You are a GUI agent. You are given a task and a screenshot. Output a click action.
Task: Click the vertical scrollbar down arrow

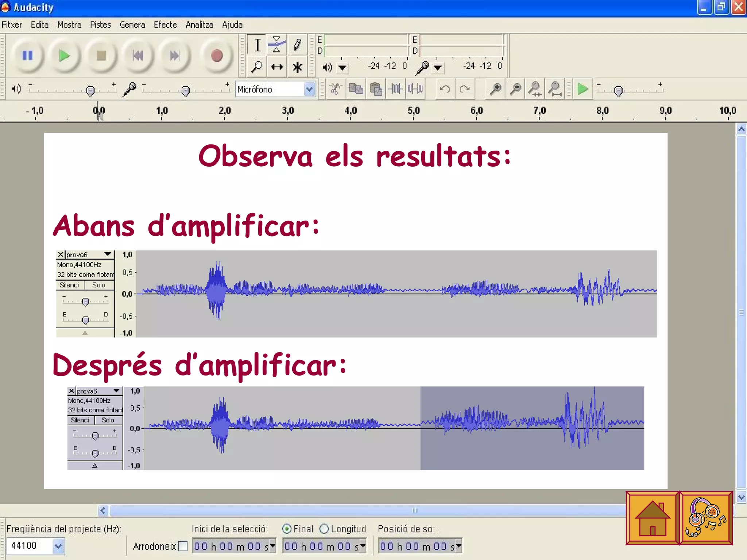[x=741, y=497]
